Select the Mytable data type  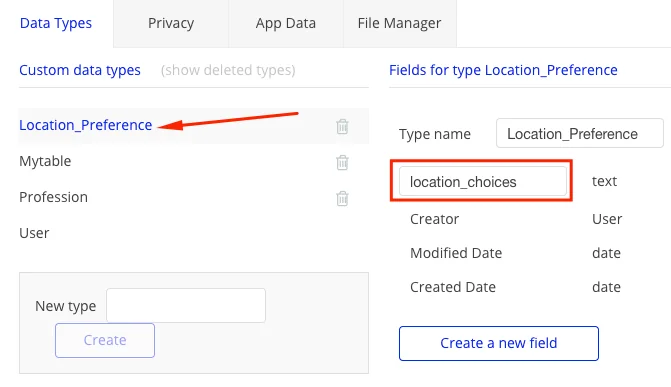[x=45, y=161]
